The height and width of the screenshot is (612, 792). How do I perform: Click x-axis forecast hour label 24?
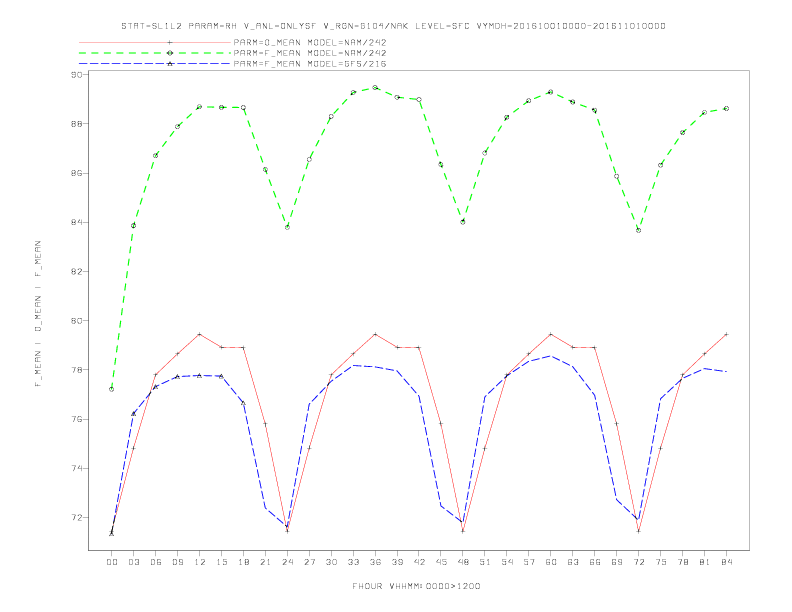pyautogui.click(x=287, y=562)
